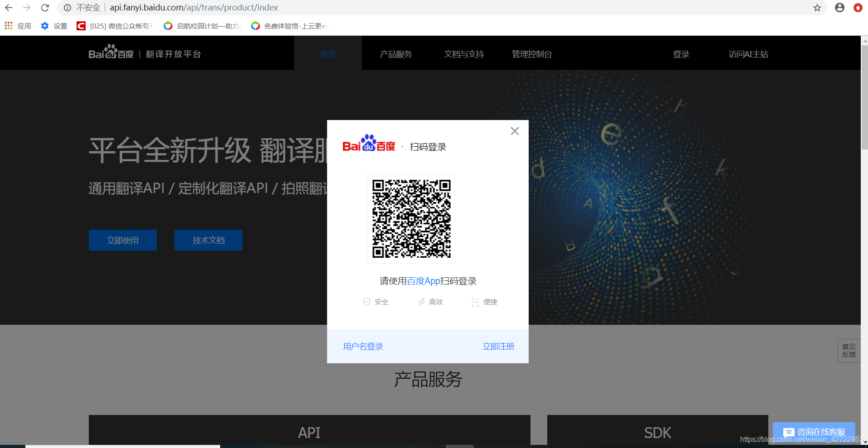Viewport: 868px width, 448px height.
Task: Open the 产品服务 nav menu
Action: (396, 54)
